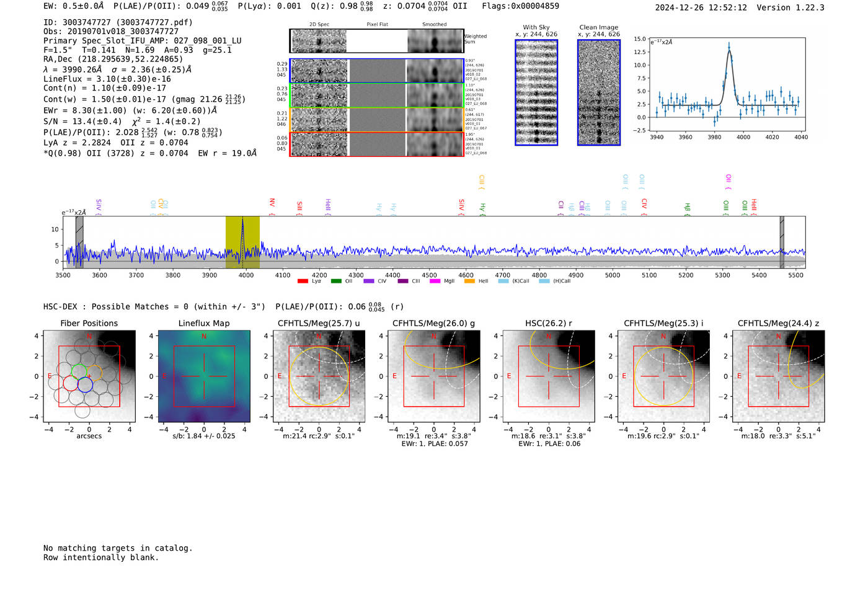Click the EWr = 8.30(±1.00) line
Viewport: 868px width, 591px height.
tap(130, 111)
